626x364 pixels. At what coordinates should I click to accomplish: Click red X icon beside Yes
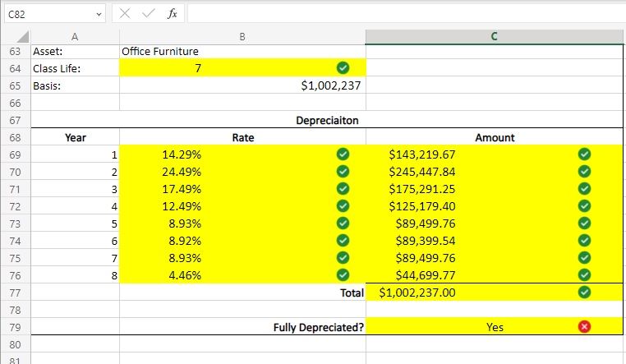tap(584, 326)
